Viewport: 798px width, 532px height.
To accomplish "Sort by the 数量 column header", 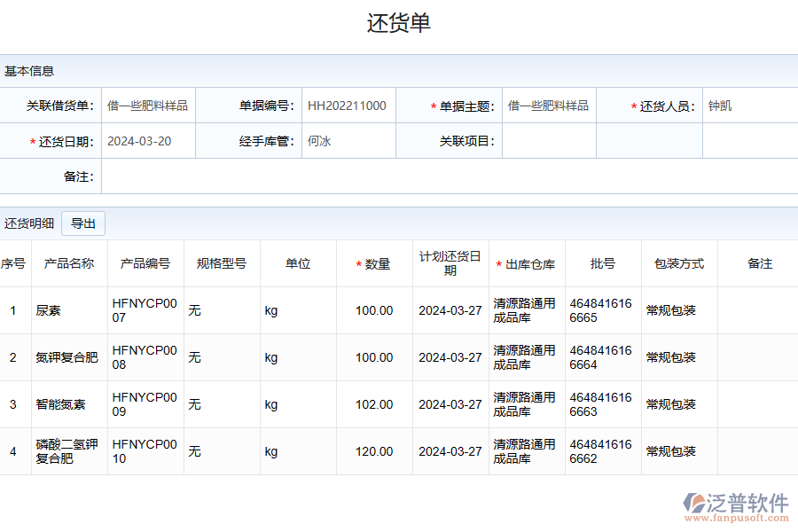I will click(377, 264).
